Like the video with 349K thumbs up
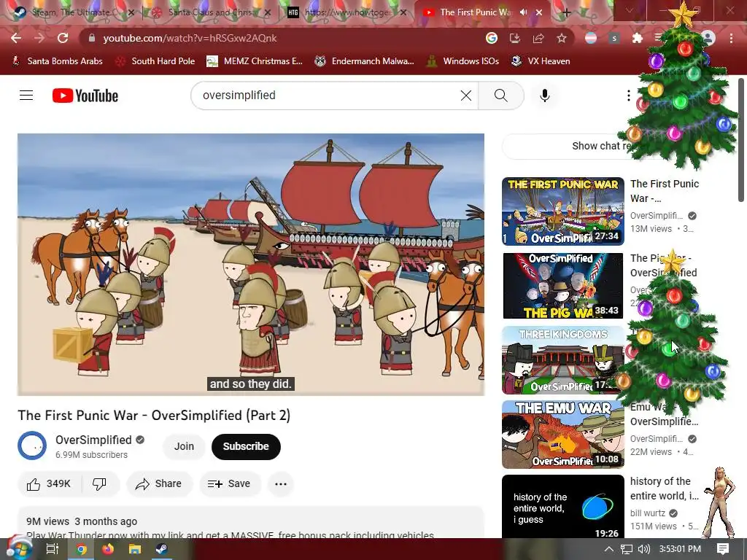The image size is (747, 560). click(x=49, y=484)
